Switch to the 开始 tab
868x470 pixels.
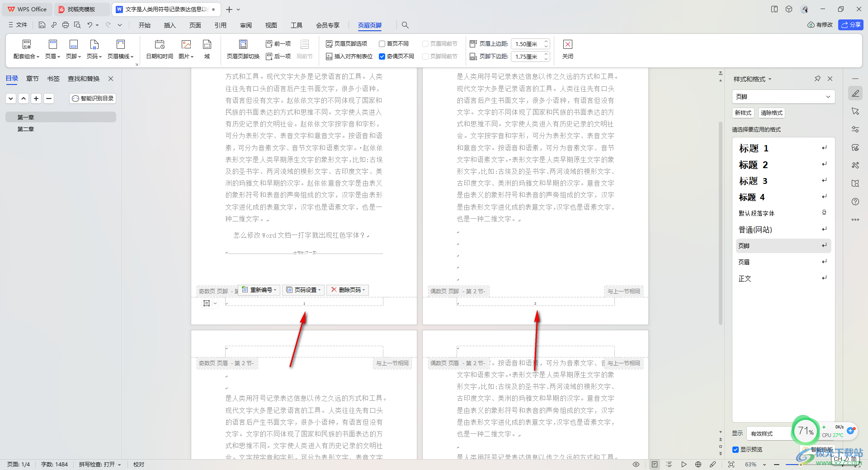coord(145,25)
